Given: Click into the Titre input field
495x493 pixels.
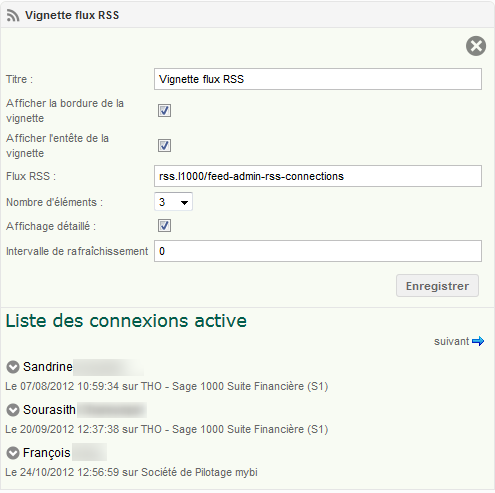Looking at the screenshot, I should (318, 79).
